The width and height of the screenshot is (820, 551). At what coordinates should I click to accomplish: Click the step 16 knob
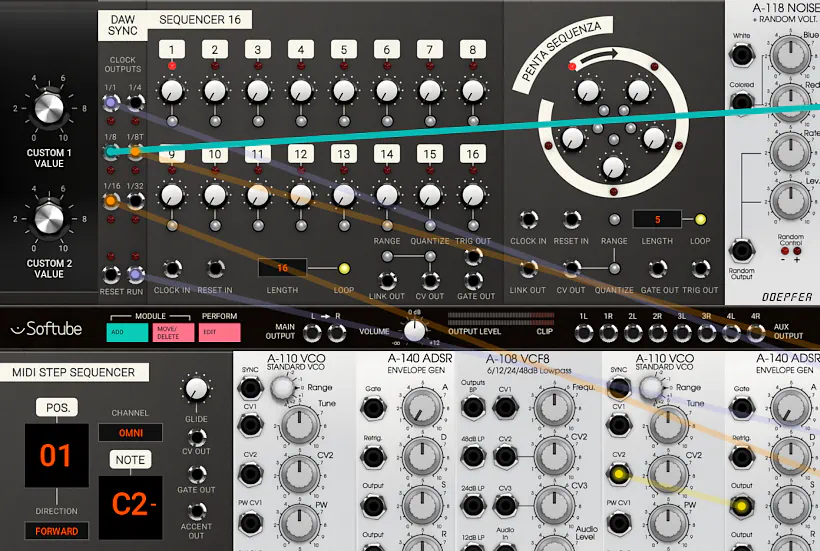point(473,195)
